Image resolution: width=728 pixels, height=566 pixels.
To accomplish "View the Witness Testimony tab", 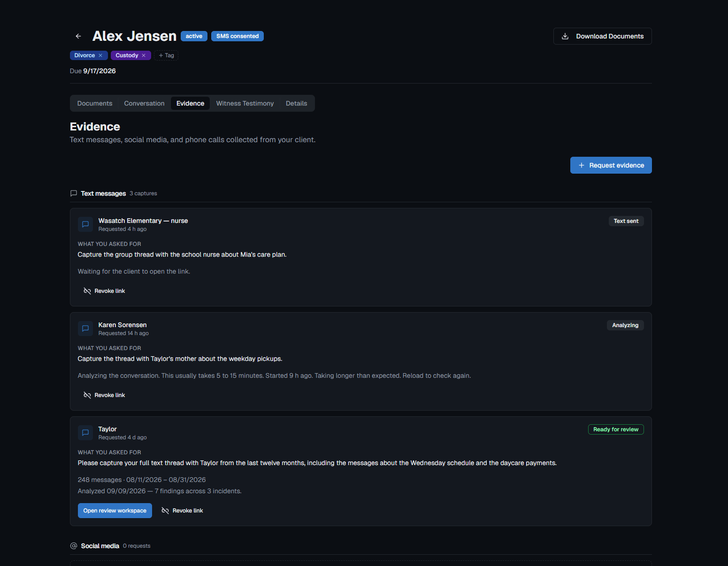I will [x=245, y=103].
